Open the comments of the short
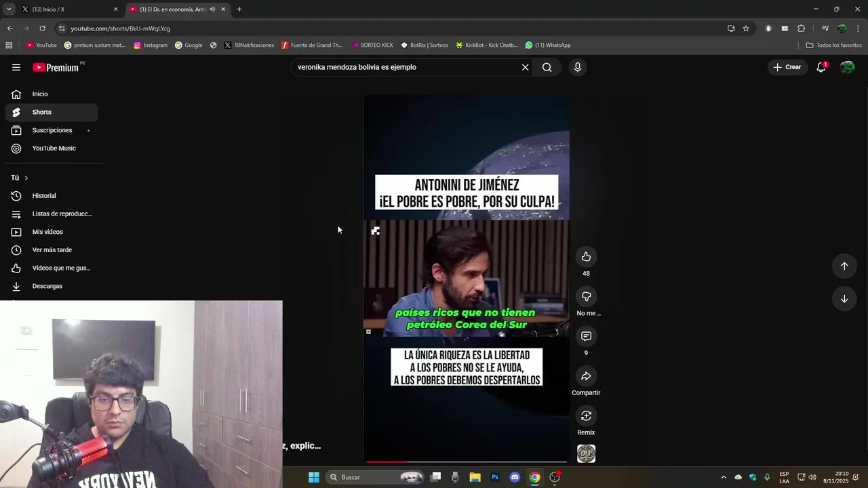 (586, 336)
